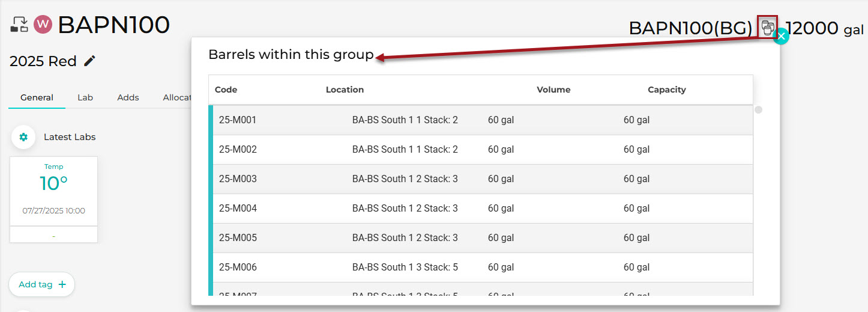This screenshot has height=312, width=868.
Task: Open the partially hidden Allocations tab
Action: pos(177,97)
